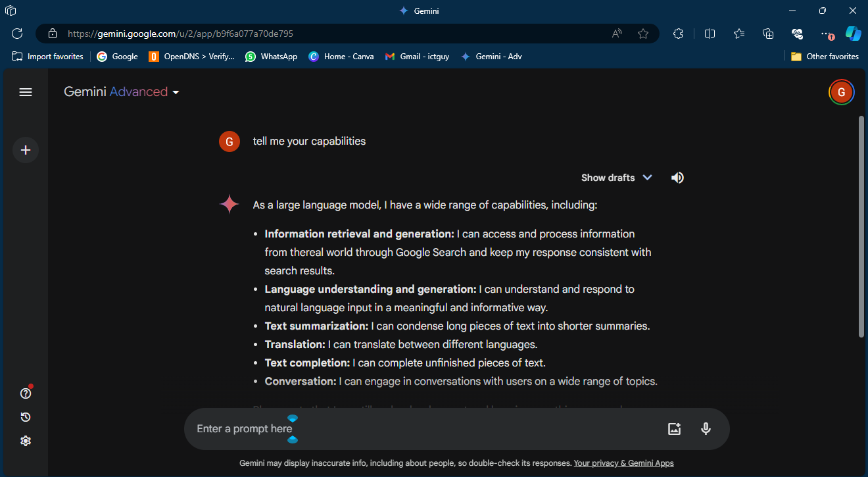Open the OpenDNS Verify bookmark
This screenshot has height=477, width=868.
pos(191,57)
